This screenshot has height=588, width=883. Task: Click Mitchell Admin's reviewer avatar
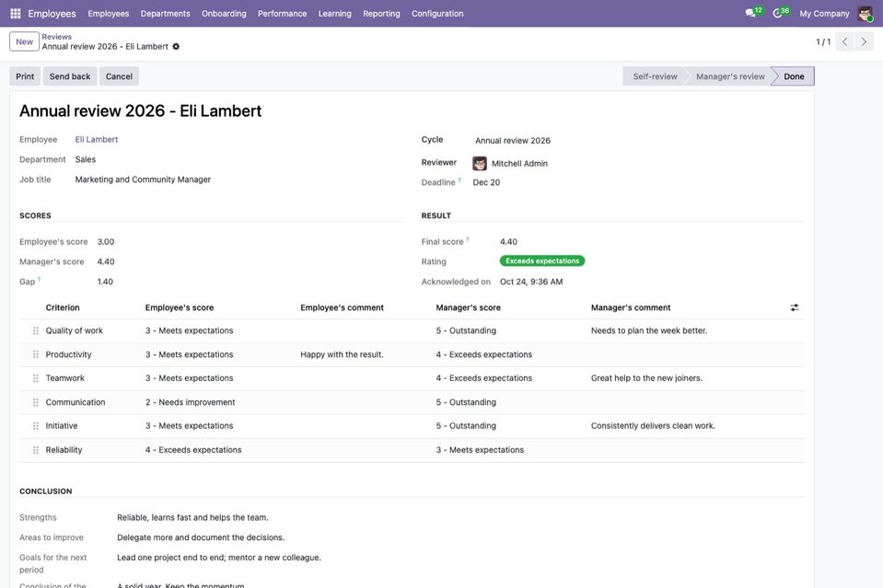[x=479, y=163]
